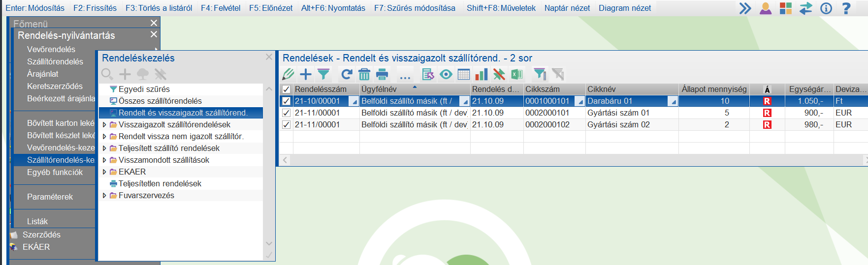The width and height of the screenshot is (868, 265).
Task: Select Egyedi szűrés in the tree
Action: click(x=144, y=89)
